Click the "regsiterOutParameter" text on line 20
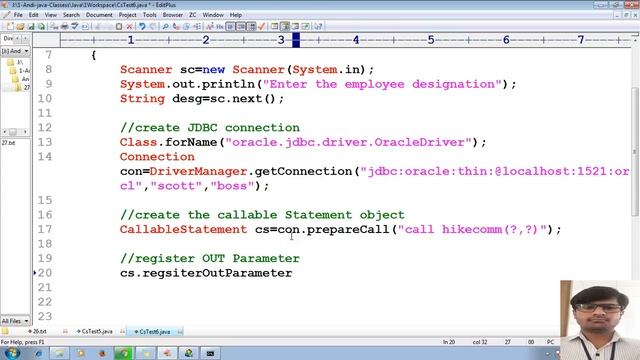The image size is (640, 360). pos(217,273)
